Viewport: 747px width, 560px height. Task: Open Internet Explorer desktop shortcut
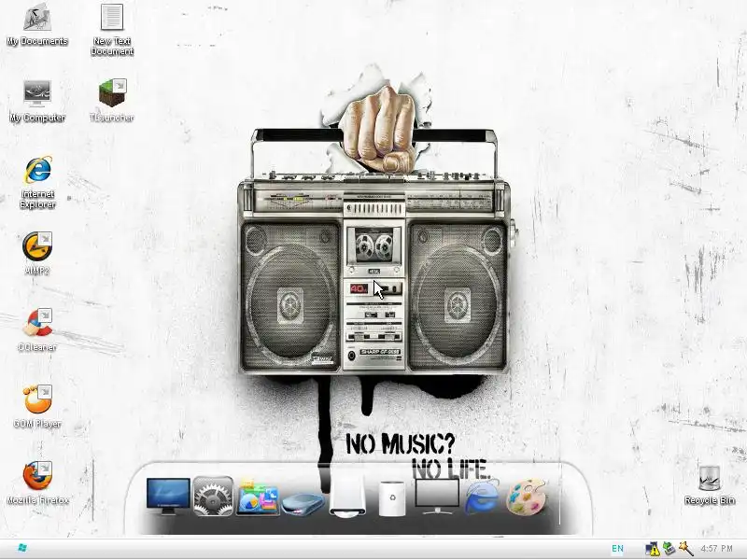(37, 182)
